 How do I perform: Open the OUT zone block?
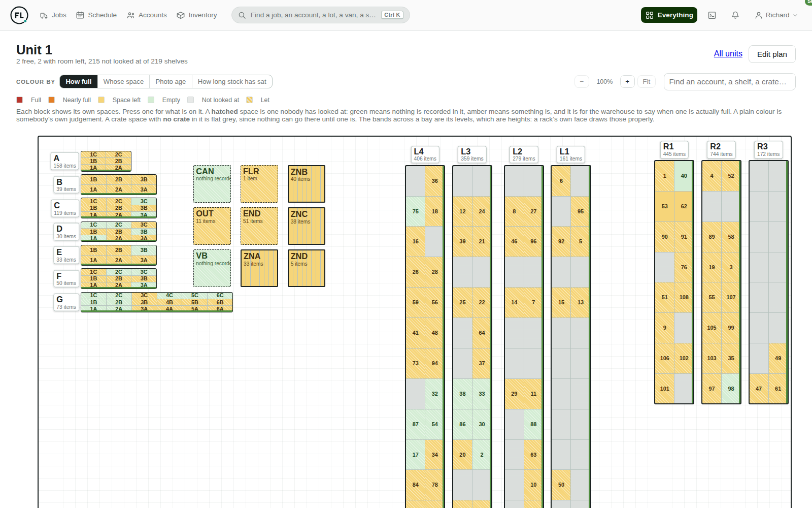pyautogui.click(x=212, y=226)
